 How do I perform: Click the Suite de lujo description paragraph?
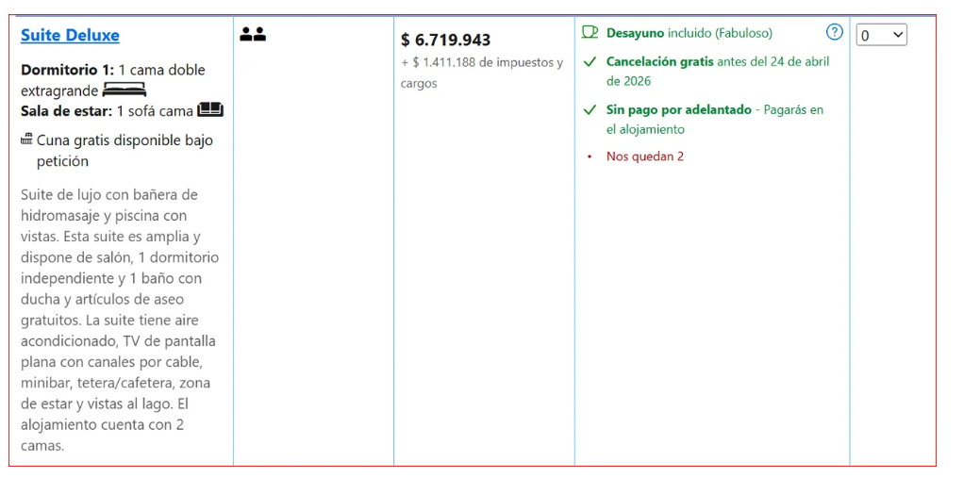pos(116,320)
